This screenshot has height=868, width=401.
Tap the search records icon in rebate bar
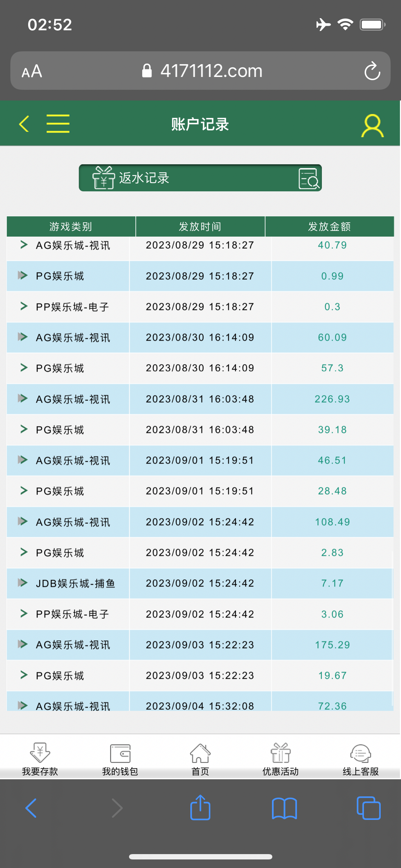click(x=308, y=178)
